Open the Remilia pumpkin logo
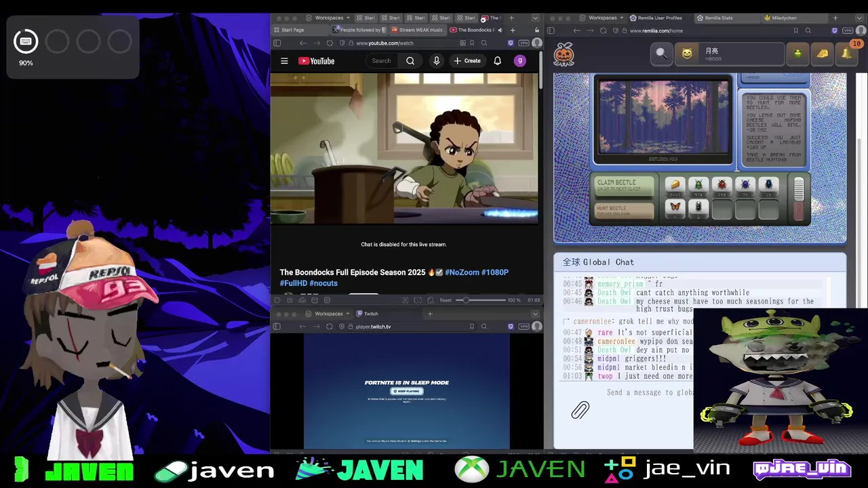868x488 pixels. pos(564,54)
